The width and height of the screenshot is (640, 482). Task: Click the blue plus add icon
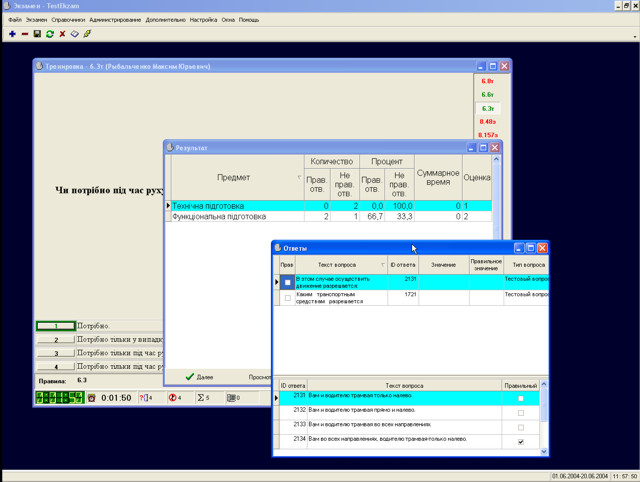11,34
